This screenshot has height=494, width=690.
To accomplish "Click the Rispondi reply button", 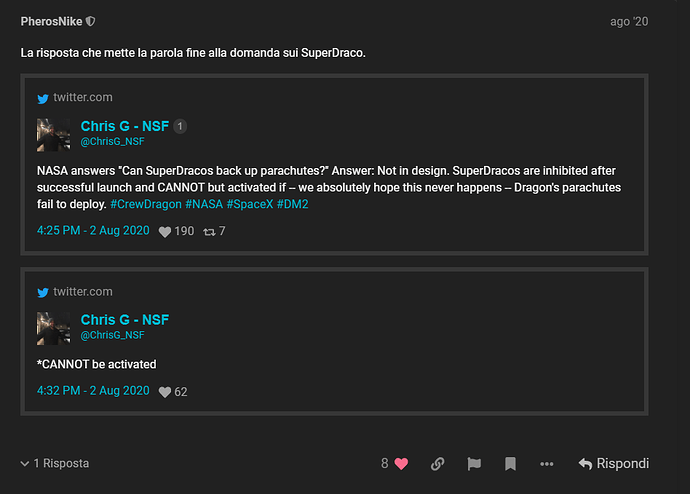I will 614,464.
